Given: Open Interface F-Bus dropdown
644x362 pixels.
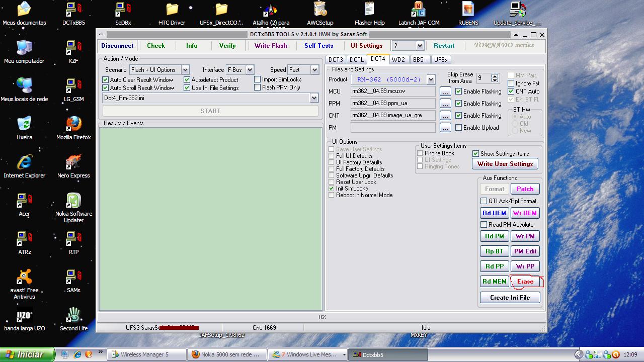Looking at the screenshot, I should pyautogui.click(x=250, y=70).
